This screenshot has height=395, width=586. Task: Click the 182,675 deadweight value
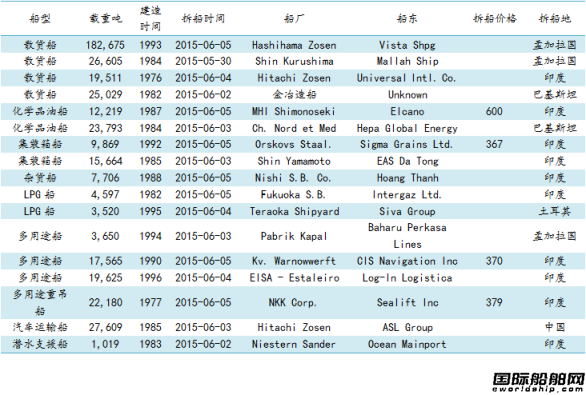(105, 45)
